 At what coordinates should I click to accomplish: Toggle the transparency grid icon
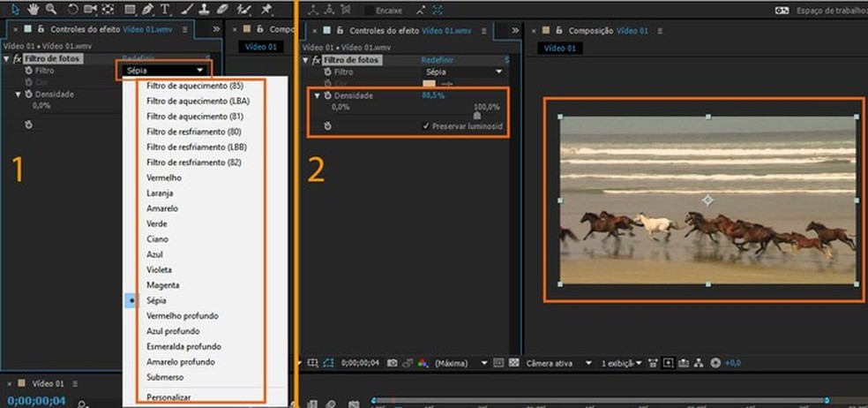pyautogui.click(x=513, y=363)
